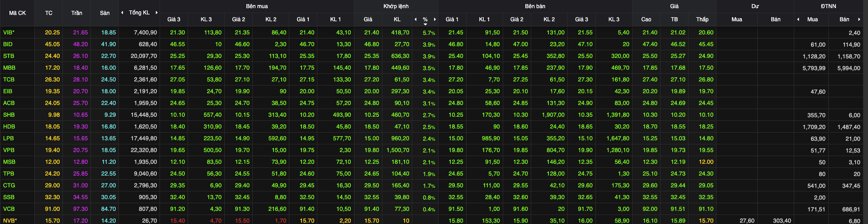Select the VPB stock row symbol
Screen dimensions: 868x224
coord(9,150)
